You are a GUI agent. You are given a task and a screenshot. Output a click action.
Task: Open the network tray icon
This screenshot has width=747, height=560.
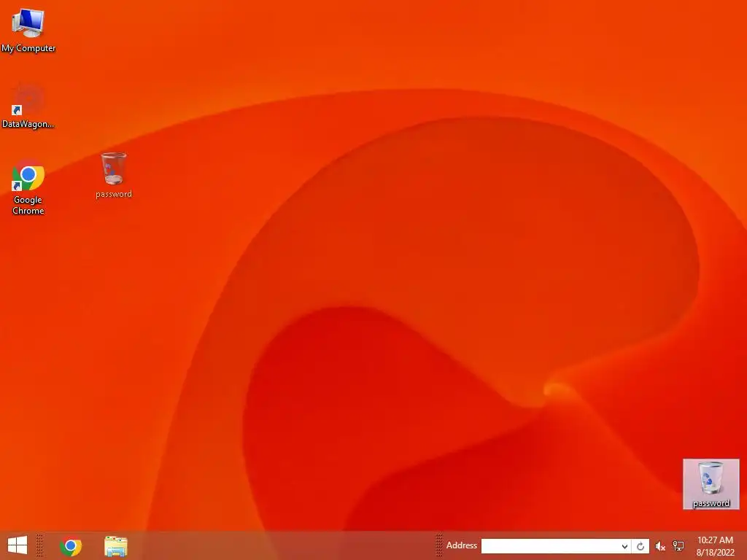tap(678, 546)
